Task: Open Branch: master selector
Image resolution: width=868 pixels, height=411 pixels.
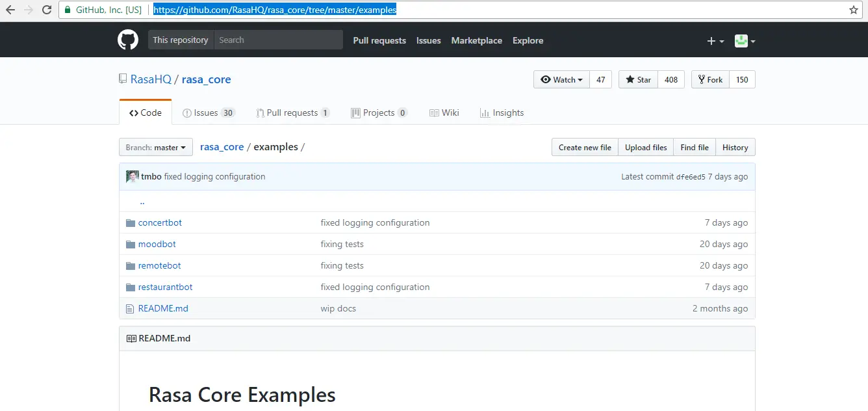Action: (156, 147)
